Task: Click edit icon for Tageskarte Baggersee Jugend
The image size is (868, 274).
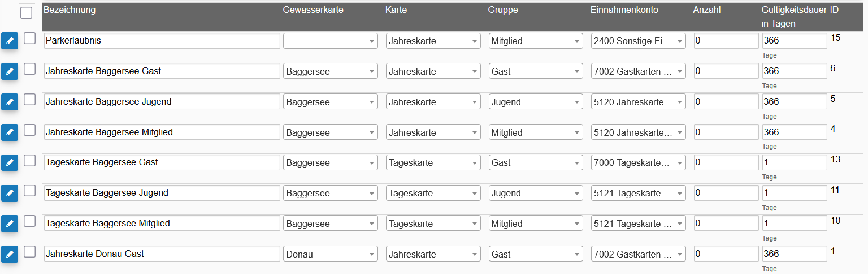Action: point(10,193)
